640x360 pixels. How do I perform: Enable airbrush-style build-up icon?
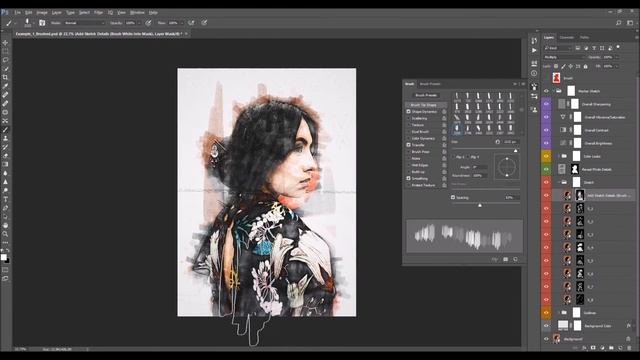tap(191, 23)
